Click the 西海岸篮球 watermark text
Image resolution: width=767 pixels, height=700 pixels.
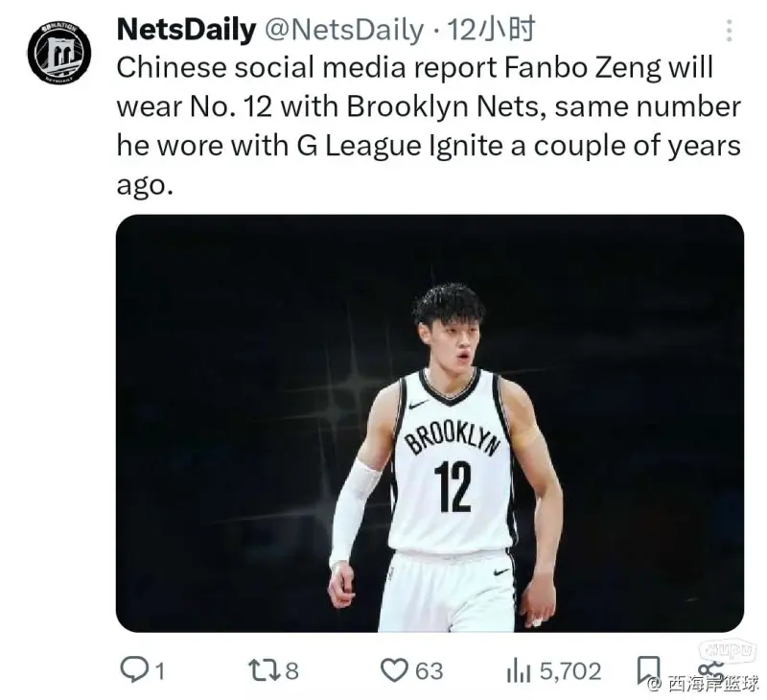[x=713, y=684]
